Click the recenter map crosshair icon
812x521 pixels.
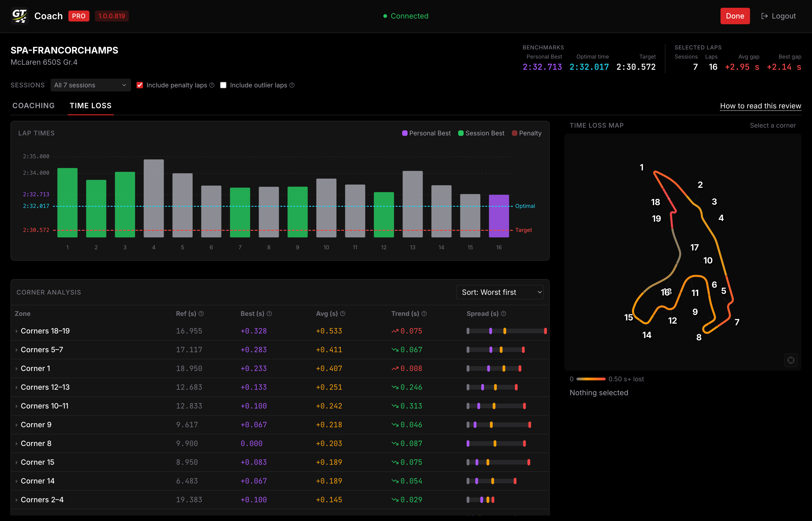pos(791,360)
